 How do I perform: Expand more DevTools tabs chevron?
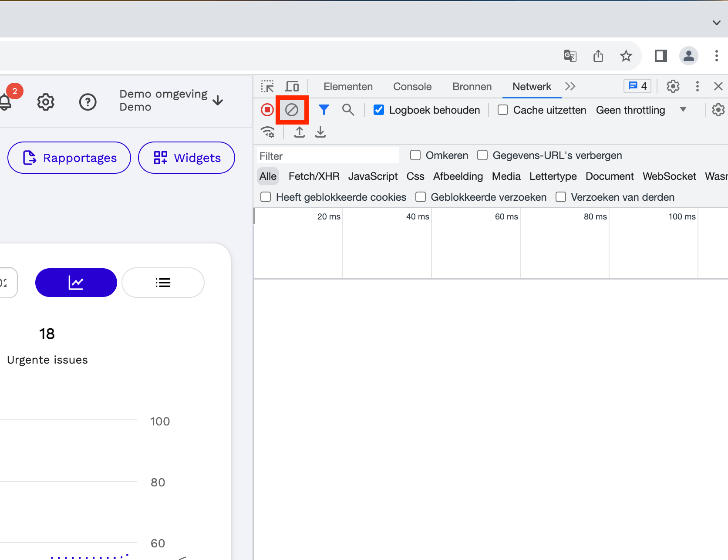pyautogui.click(x=570, y=86)
